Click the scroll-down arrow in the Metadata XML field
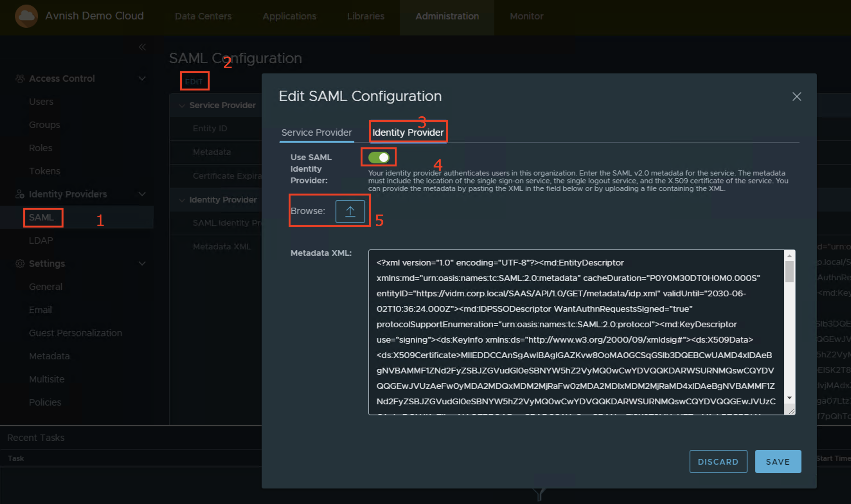851x504 pixels. [x=789, y=398]
